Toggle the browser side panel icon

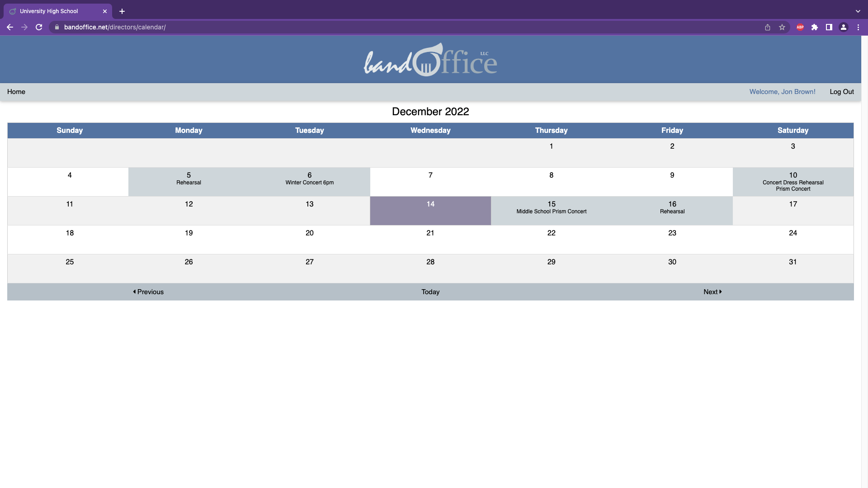click(829, 27)
